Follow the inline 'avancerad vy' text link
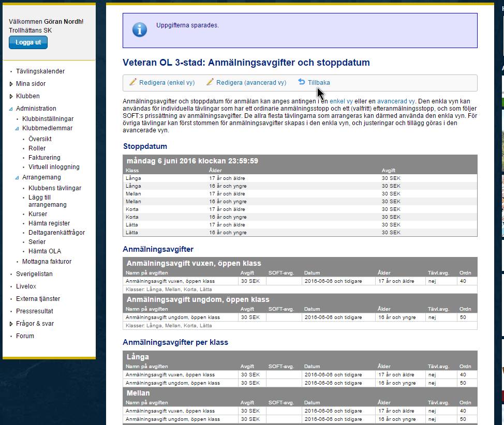 coord(396,101)
